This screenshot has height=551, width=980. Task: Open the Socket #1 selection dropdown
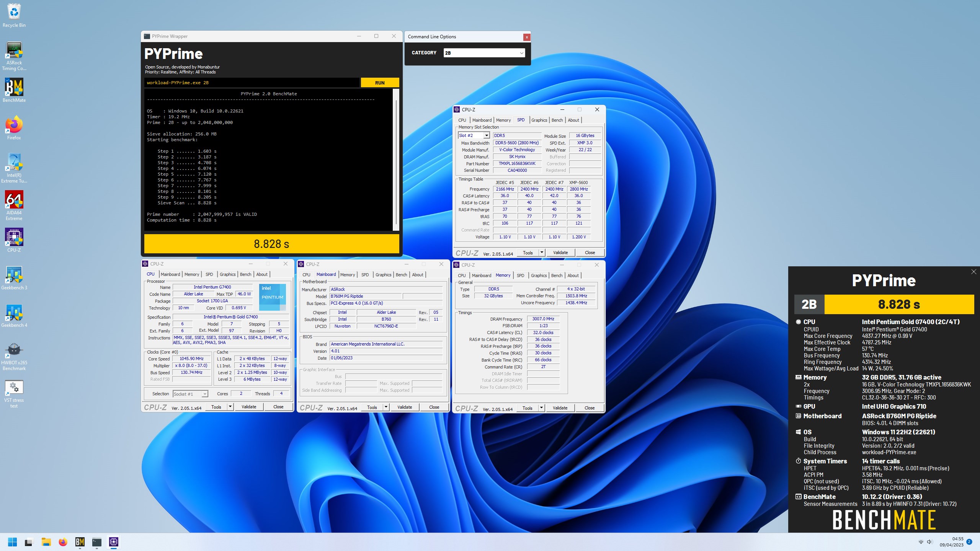point(205,394)
